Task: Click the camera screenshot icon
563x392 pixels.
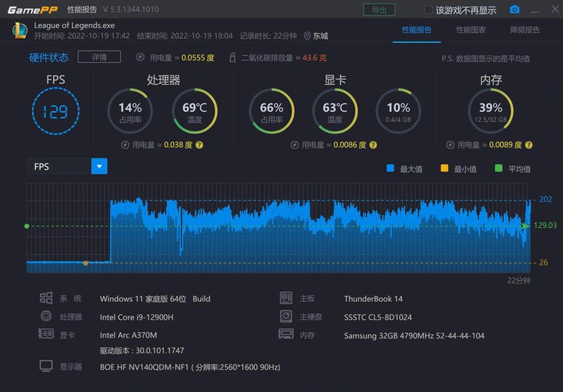Action: (514, 10)
